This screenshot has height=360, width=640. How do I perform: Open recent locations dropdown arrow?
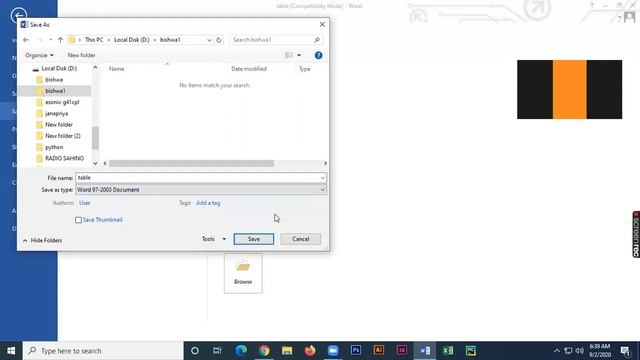(50, 40)
